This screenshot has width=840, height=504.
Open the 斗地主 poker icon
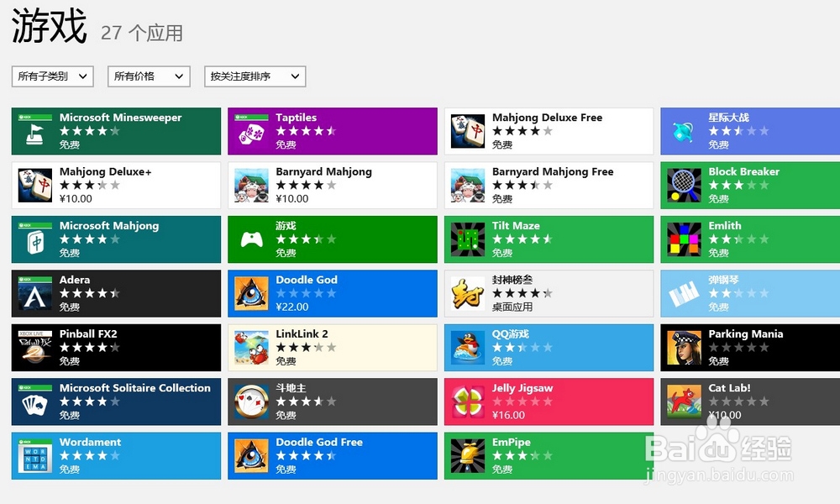coord(251,402)
